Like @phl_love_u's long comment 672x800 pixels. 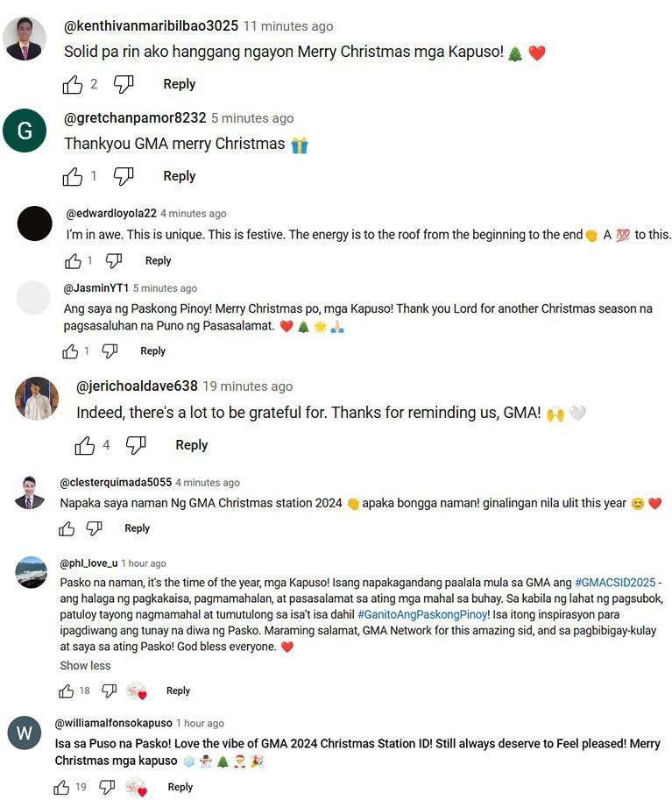66,690
